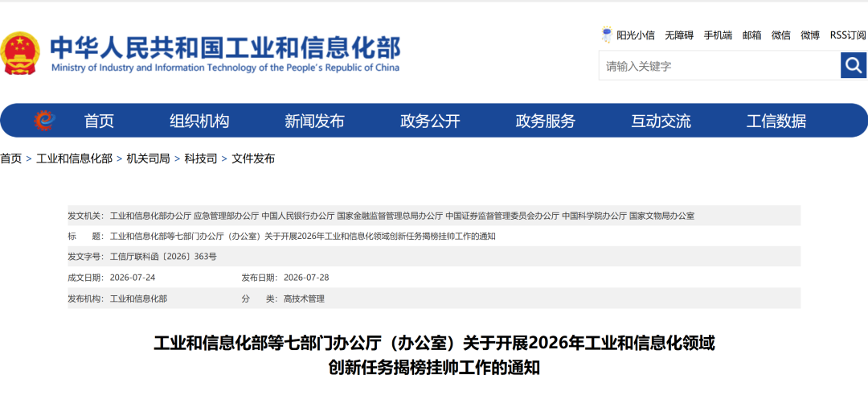The image size is (868, 416).
Task: Click the 发布日期 value 2026-07-28
Action: (306, 278)
